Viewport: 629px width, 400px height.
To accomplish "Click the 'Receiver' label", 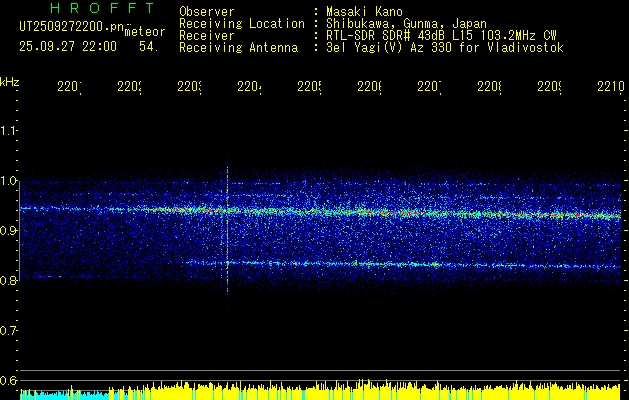I will point(207,36).
